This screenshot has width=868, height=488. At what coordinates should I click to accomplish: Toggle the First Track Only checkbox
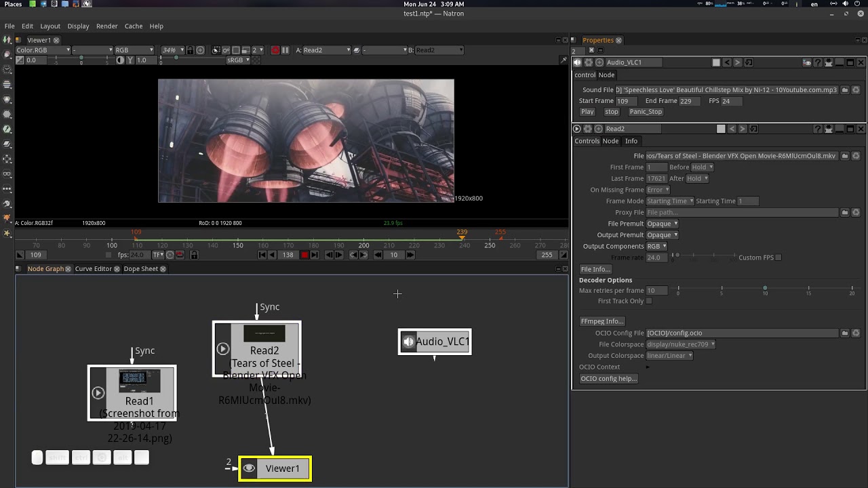649,301
